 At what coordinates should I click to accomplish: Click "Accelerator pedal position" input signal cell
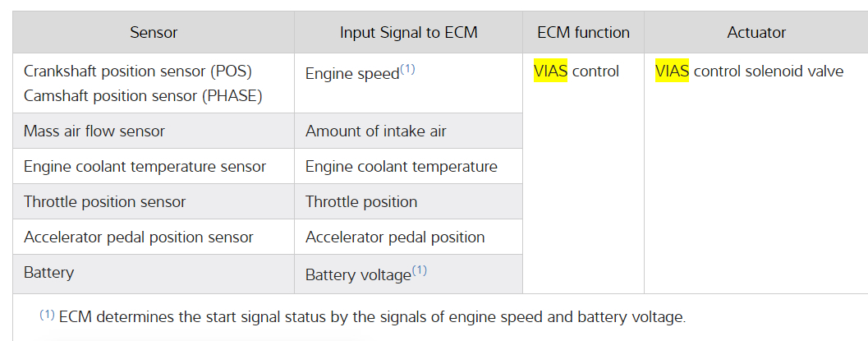click(x=395, y=237)
